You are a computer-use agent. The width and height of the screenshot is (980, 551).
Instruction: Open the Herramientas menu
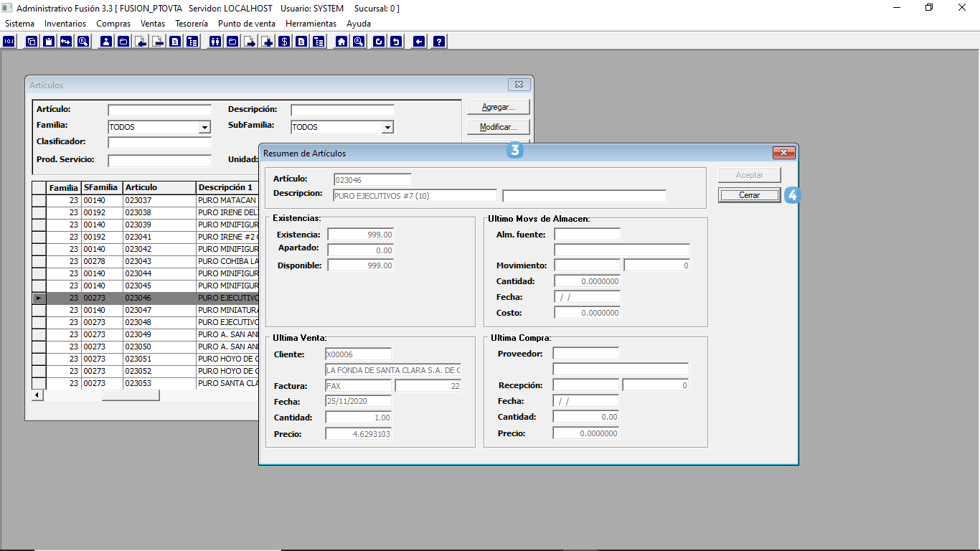311,24
